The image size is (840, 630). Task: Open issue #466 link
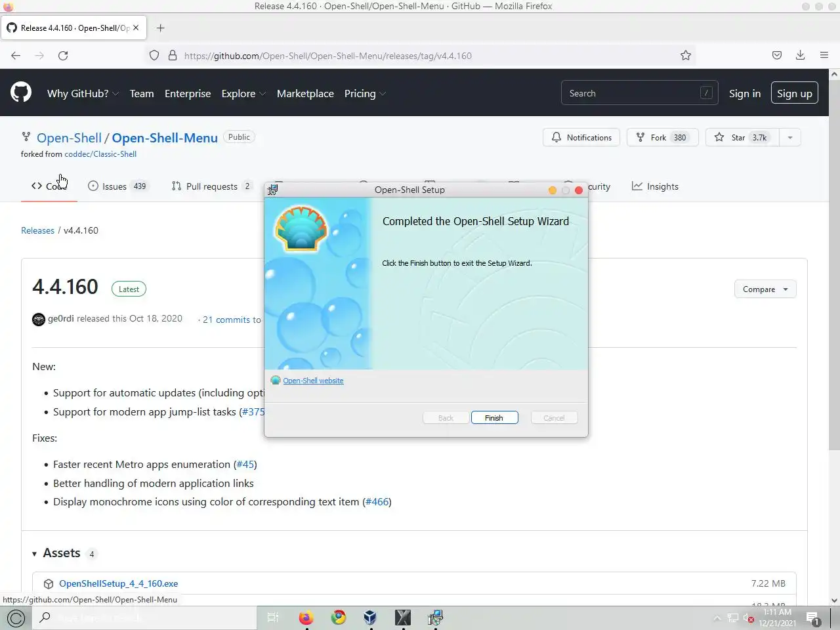(377, 501)
